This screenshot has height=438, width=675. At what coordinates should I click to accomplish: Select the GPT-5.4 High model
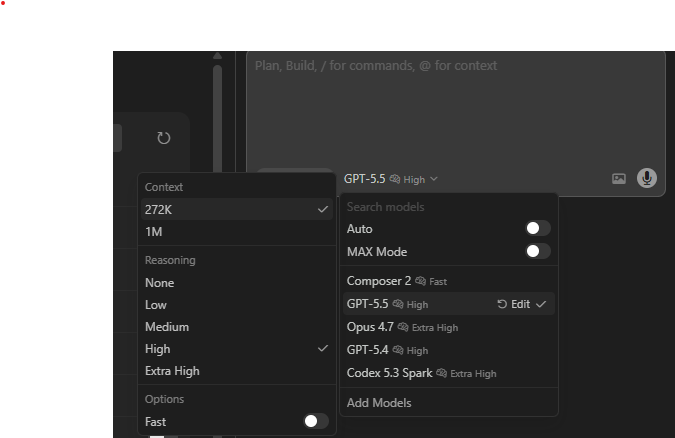click(x=449, y=350)
